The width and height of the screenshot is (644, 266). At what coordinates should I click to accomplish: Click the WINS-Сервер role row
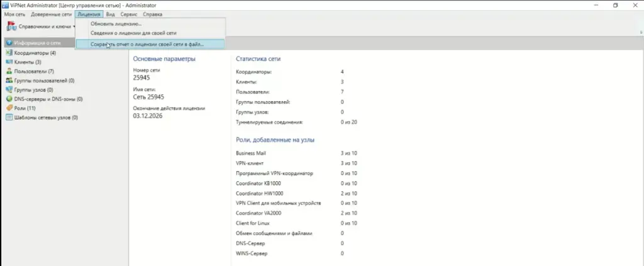point(290,253)
